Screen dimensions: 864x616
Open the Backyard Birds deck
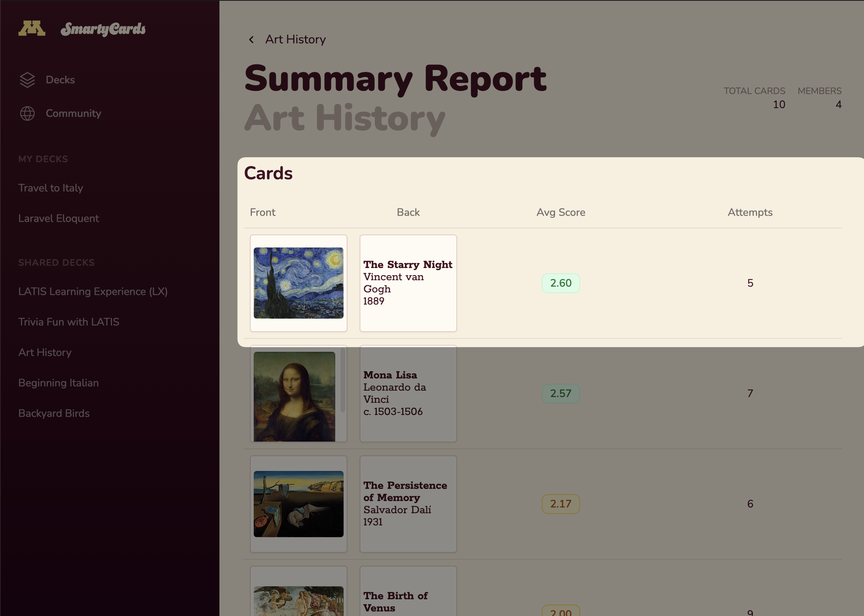[x=54, y=413]
